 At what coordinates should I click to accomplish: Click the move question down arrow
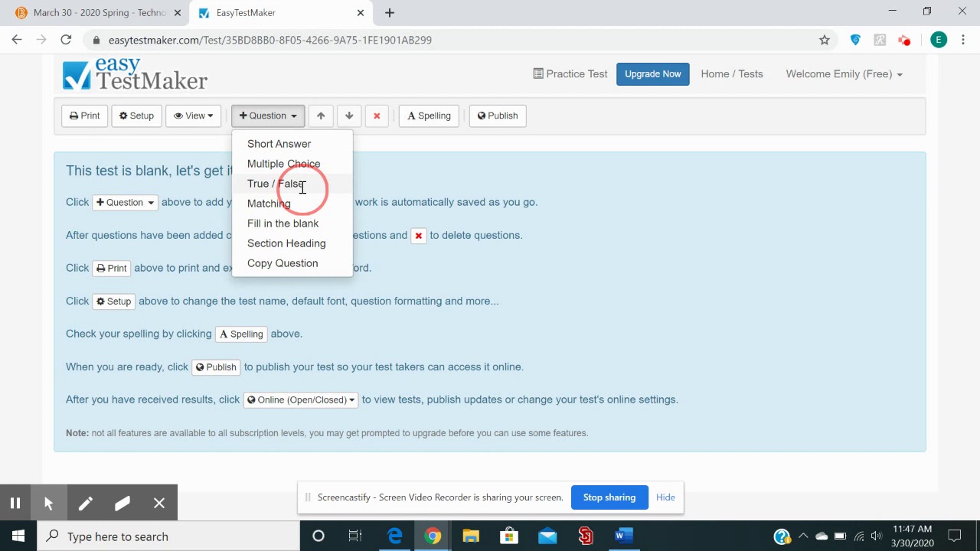(349, 116)
